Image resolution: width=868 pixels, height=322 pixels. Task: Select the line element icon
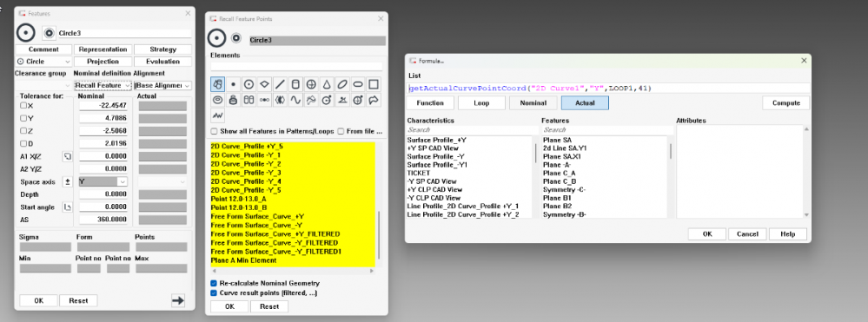point(280,85)
